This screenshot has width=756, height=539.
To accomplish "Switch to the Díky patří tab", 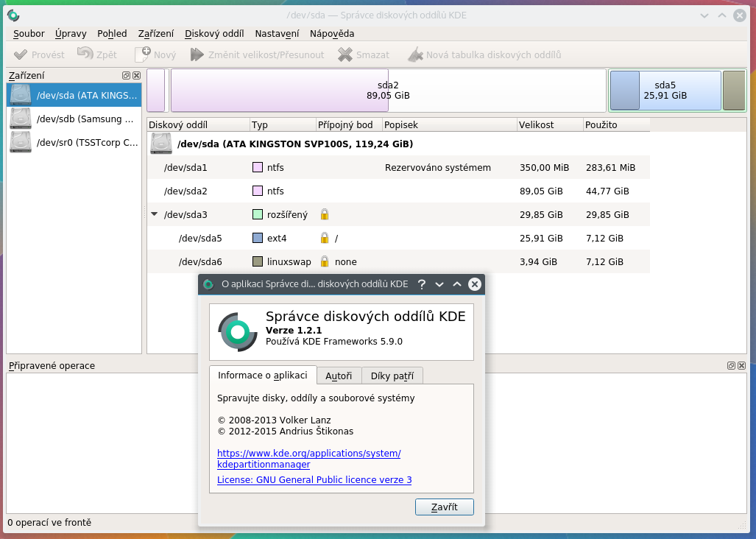I will point(392,376).
